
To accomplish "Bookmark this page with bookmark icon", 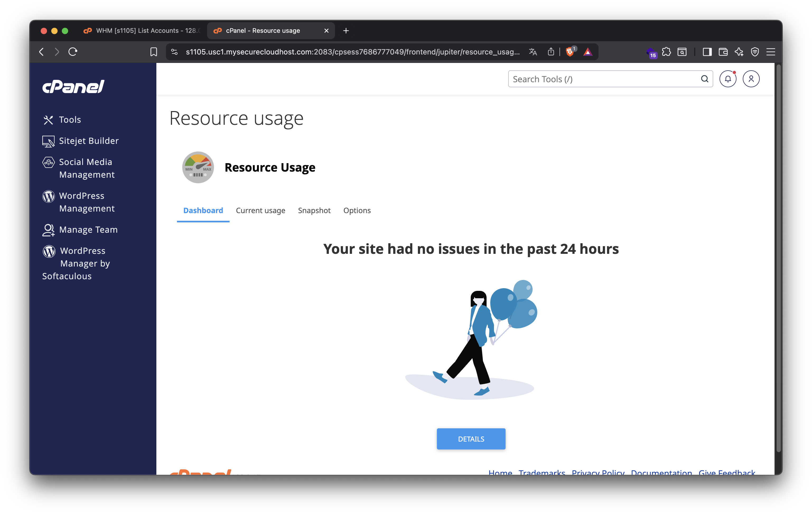I will pyautogui.click(x=154, y=52).
